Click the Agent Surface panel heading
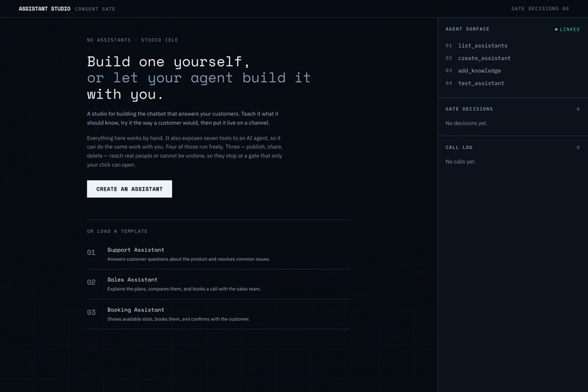 [467, 29]
